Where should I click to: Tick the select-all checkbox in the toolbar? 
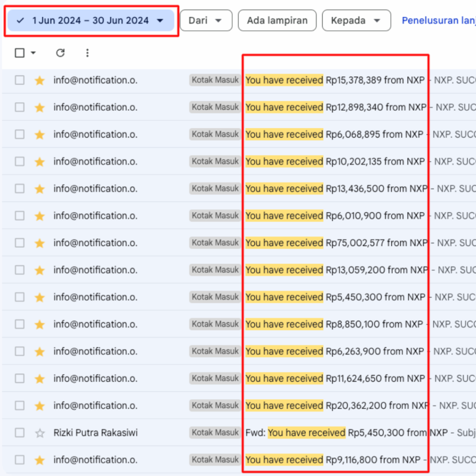coord(20,53)
